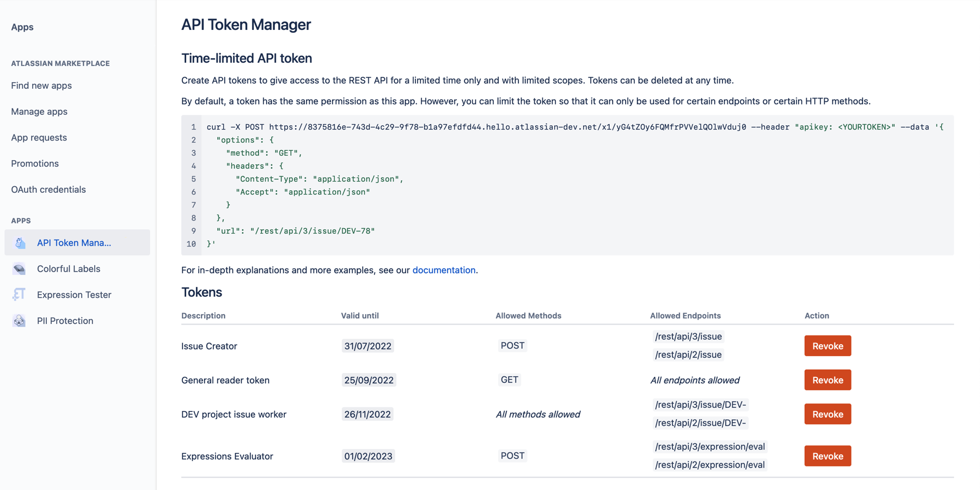Click the Valid until column header

[360, 316]
